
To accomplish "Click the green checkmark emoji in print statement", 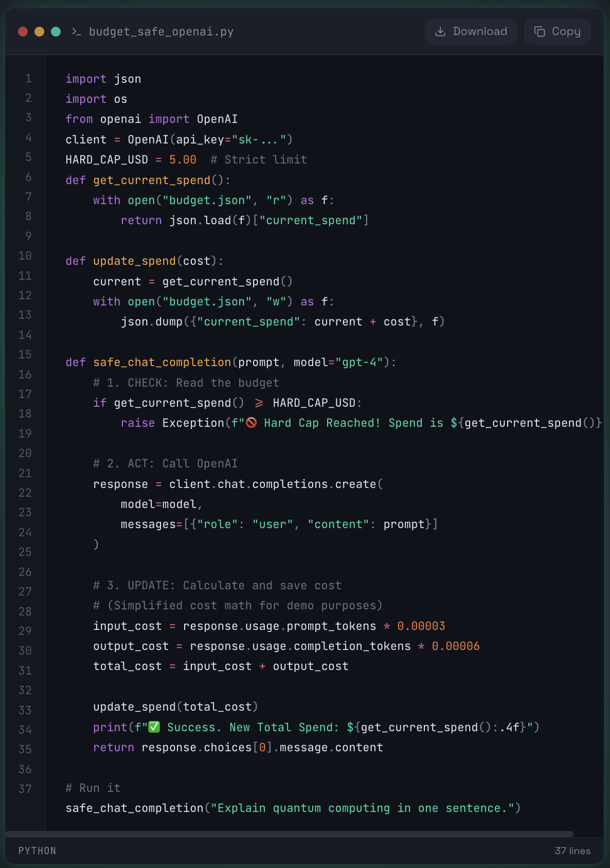I will coord(154,727).
